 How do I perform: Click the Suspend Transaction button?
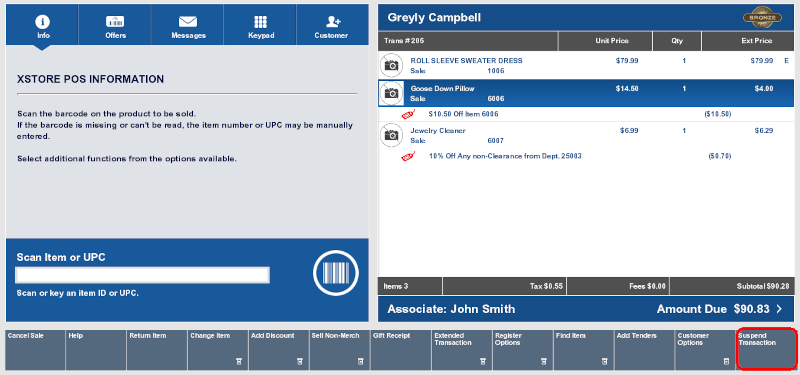point(766,350)
